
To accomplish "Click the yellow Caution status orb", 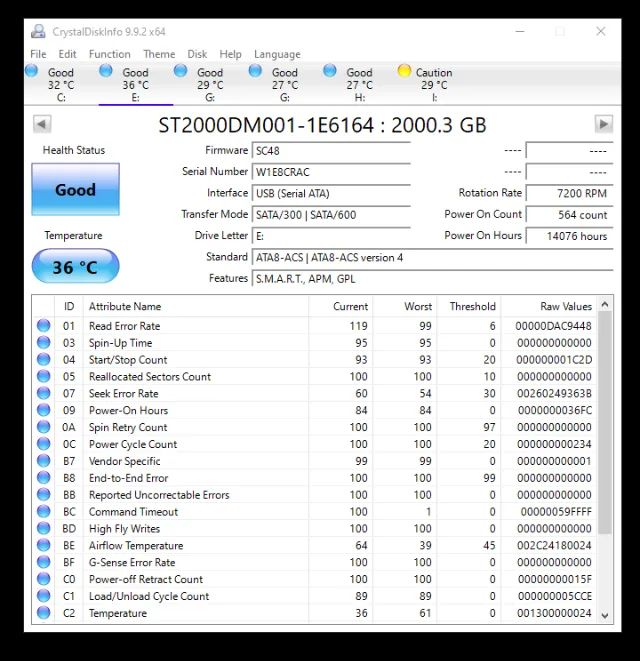I will [x=404, y=70].
